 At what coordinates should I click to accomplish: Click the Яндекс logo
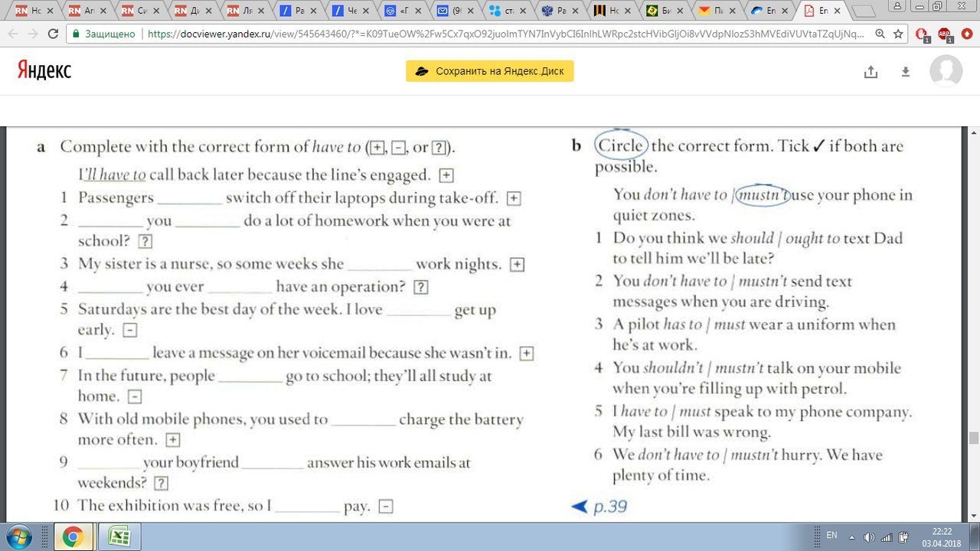pyautogui.click(x=44, y=71)
